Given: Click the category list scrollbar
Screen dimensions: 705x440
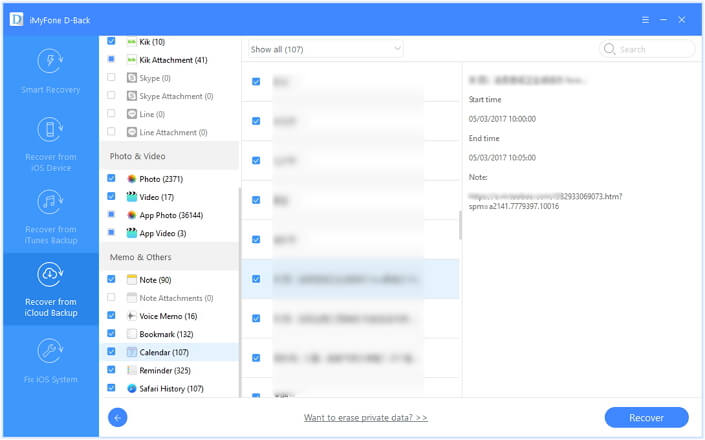Looking at the screenshot, I should (240, 292).
